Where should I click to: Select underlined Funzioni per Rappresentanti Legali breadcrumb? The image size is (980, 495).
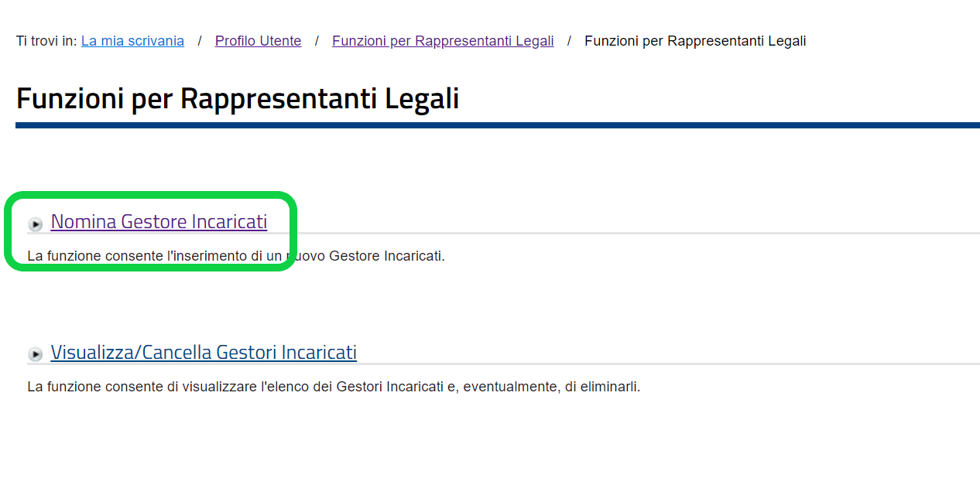443,41
